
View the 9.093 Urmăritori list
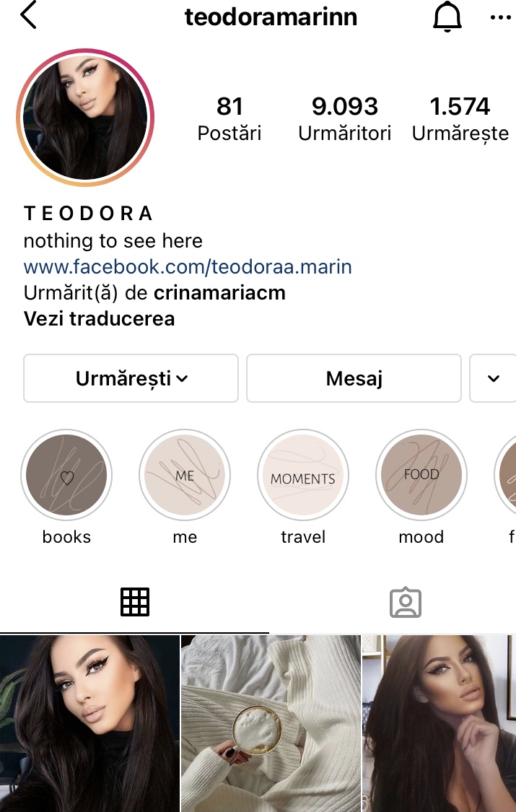pyautogui.click(x=345, y=119)
